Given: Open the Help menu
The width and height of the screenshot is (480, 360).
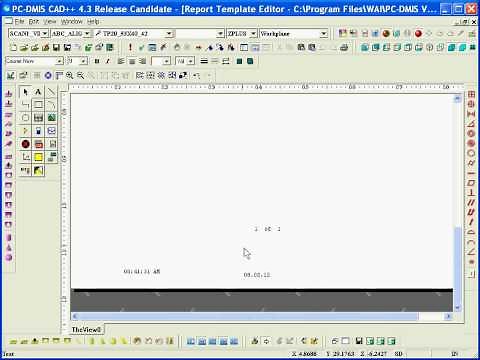Looking at the screenshot, I should [93, 22].
